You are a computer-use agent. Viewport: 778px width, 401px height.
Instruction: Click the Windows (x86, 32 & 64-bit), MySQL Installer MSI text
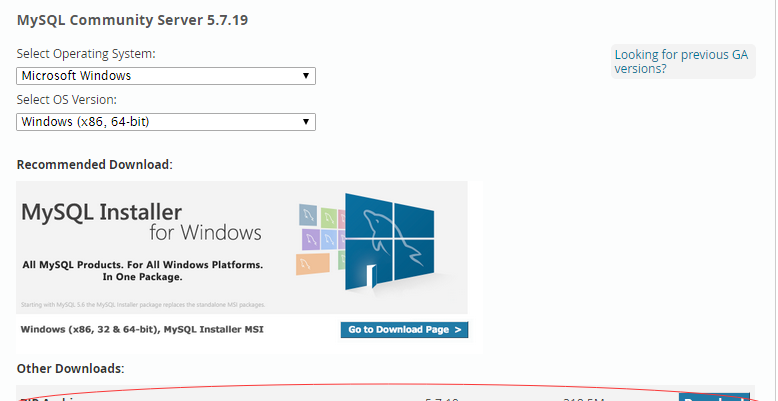tap(142, 330)
